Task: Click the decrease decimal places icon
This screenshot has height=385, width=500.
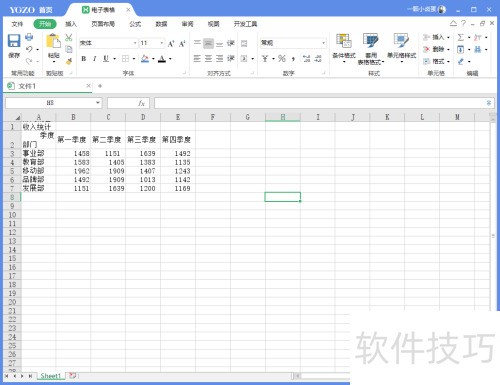Action: click(318, 59)
